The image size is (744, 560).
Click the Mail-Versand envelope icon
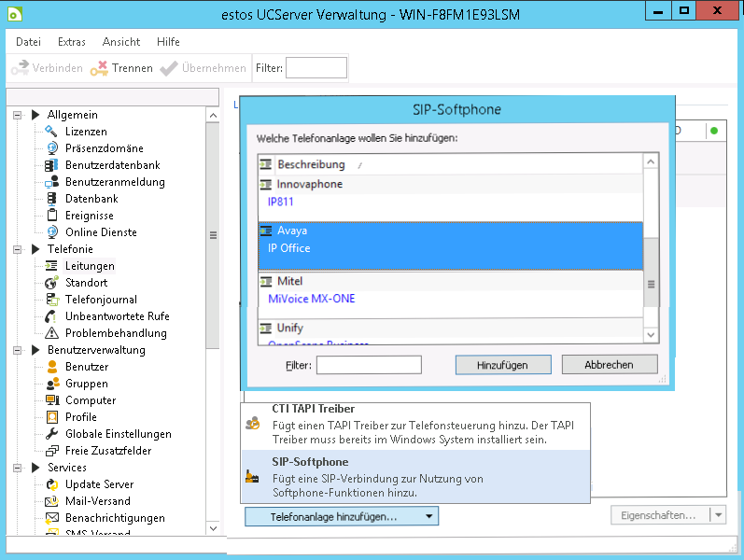(51, 501)
